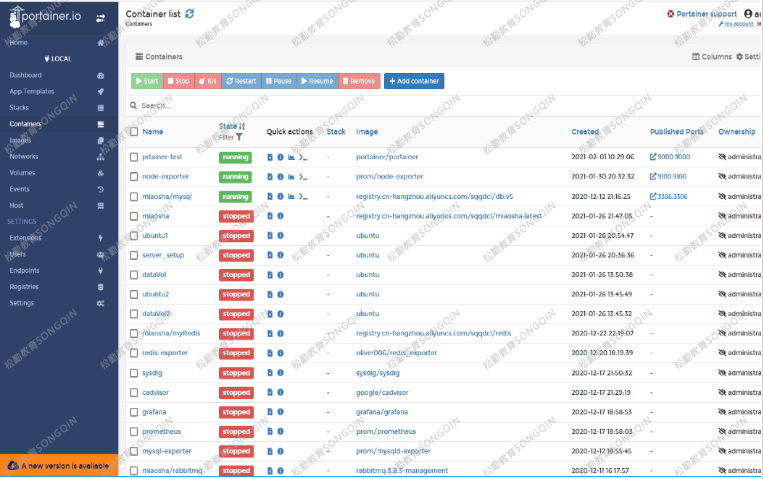Sort containers by State column
This screenshot has width=763, height=479.
pyautogui.click(x=232, y=126)
